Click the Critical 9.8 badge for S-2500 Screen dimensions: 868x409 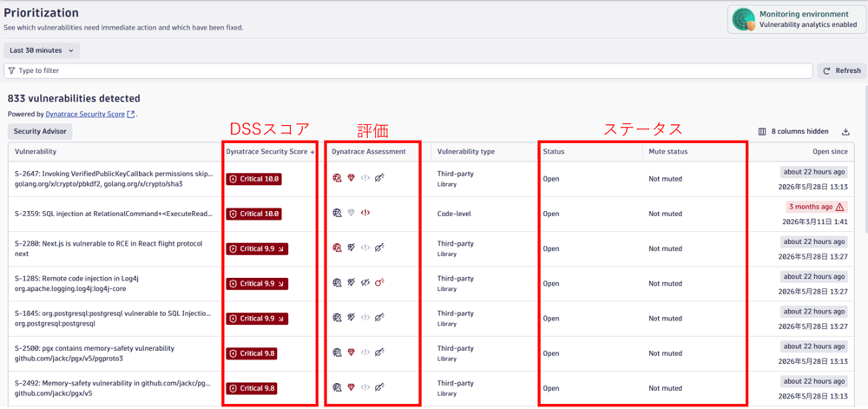252,353
